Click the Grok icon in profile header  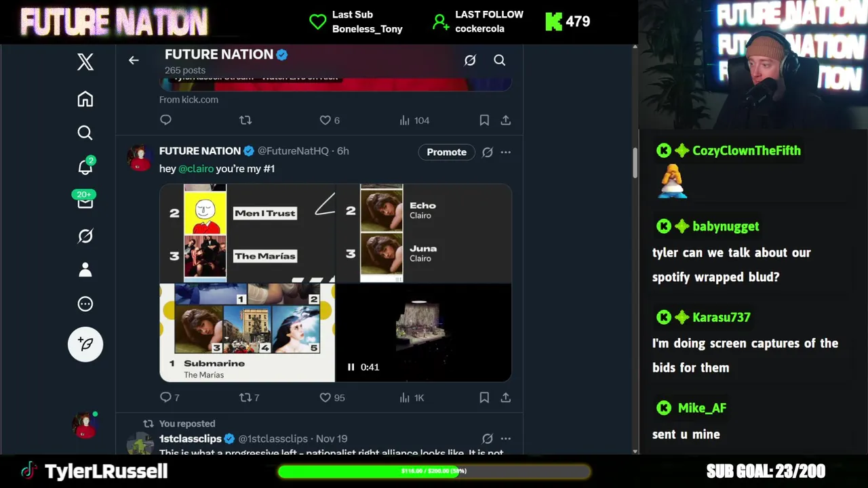tap(470, 60)
